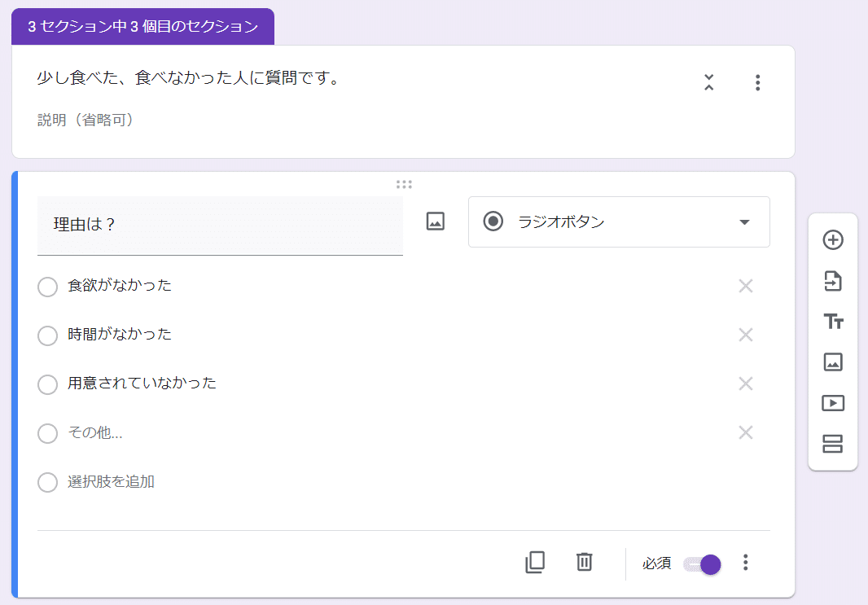868x605 pixels.
Task: Toggle the 必須 required switch
Action: pos(702,564)
